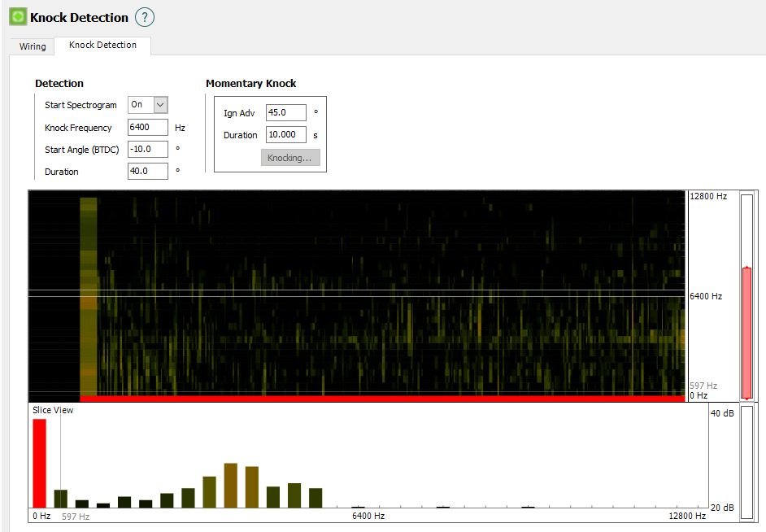Click the 12800 Hz spectrogram axis label
This screenshot has height=532, width=766.
tap(708, 196)
